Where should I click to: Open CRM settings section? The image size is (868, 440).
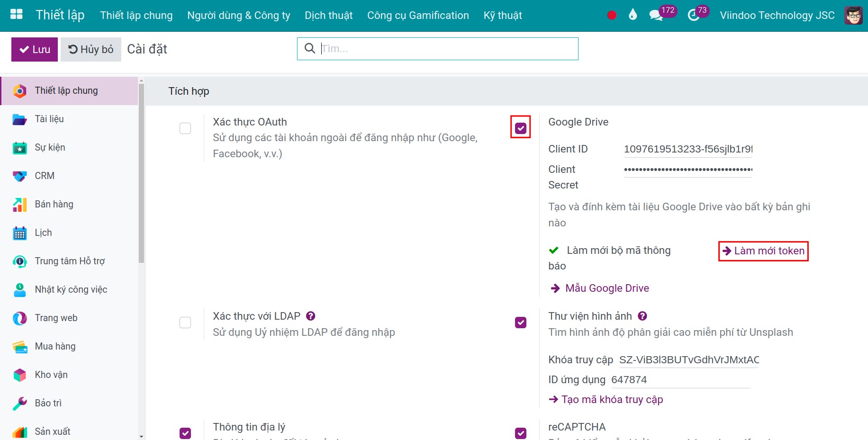coord(69,176)
